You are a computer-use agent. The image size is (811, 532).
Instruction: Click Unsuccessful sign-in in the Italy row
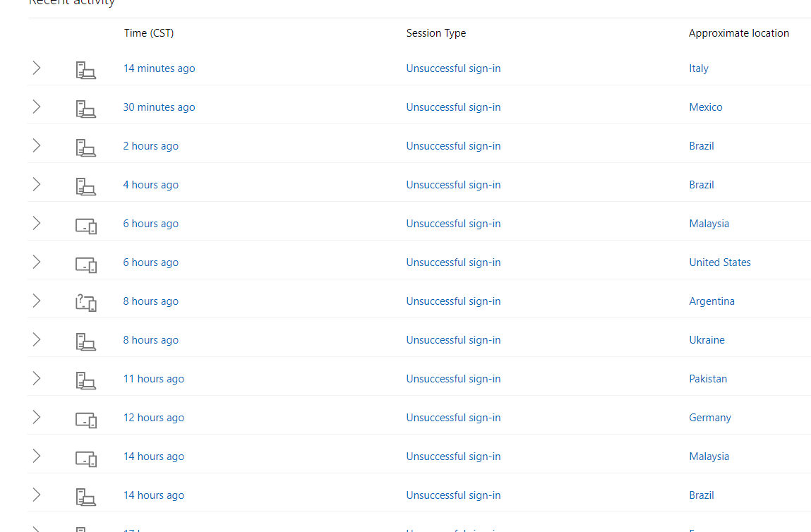click(453, 68)
